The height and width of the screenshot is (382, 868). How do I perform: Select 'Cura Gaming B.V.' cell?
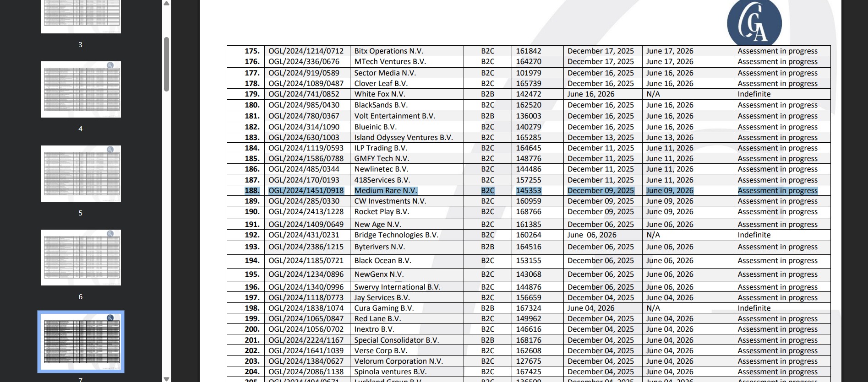[x=407, y=308]
